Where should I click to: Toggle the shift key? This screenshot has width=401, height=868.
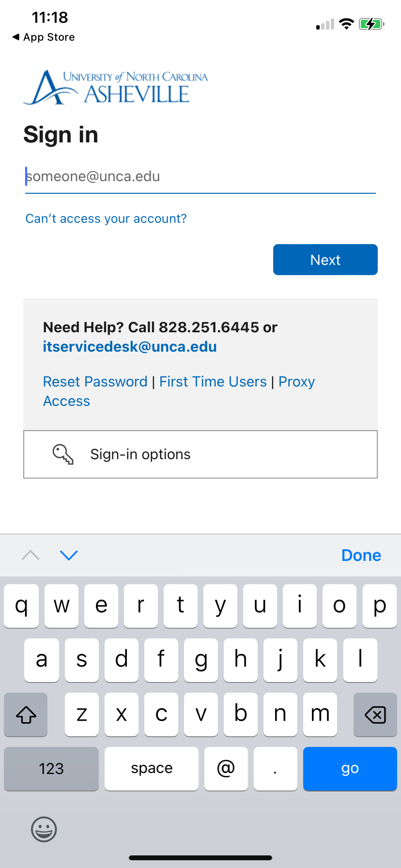click(x=26, y=714)
